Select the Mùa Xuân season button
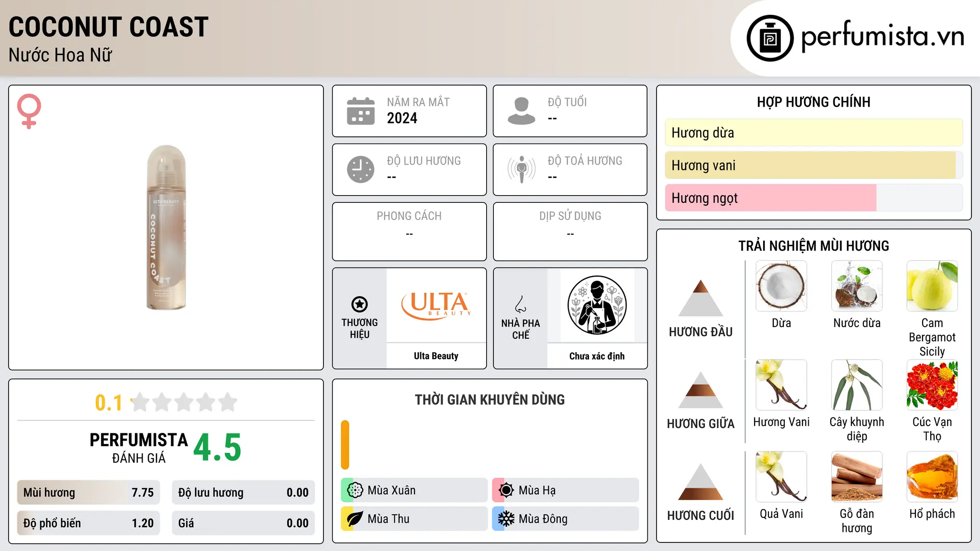The width and height of the screenshot is (980, 551). click(414, 490)
